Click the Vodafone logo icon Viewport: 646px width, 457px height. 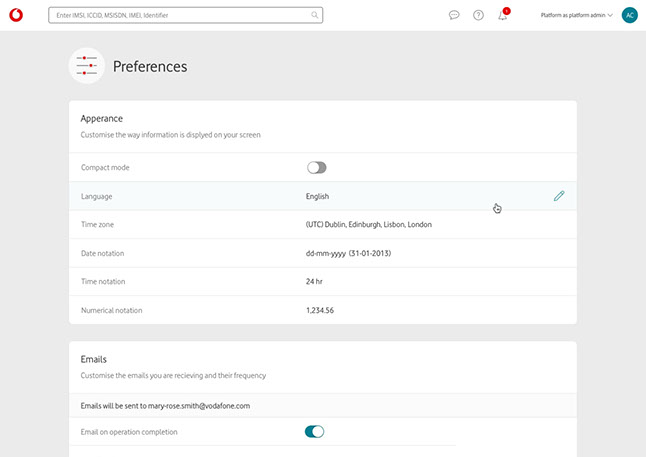[15, 15]
